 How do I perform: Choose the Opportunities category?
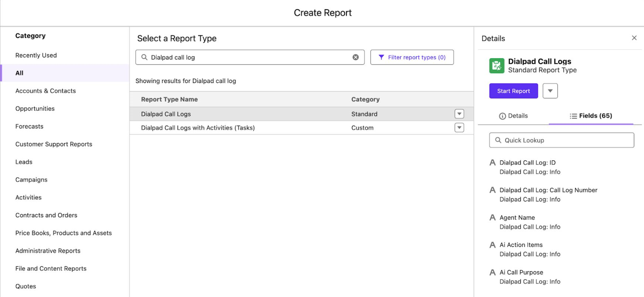tap(35, 108)
